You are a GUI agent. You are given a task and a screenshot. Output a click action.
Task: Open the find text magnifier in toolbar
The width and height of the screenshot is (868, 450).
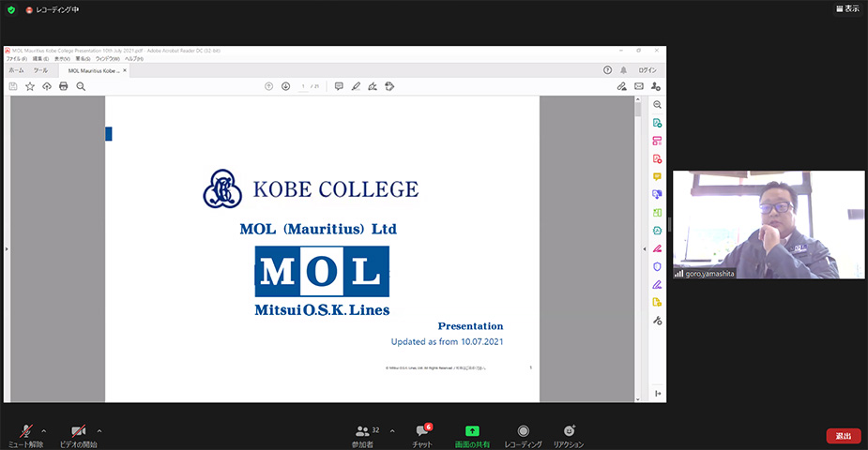[81, 86]
